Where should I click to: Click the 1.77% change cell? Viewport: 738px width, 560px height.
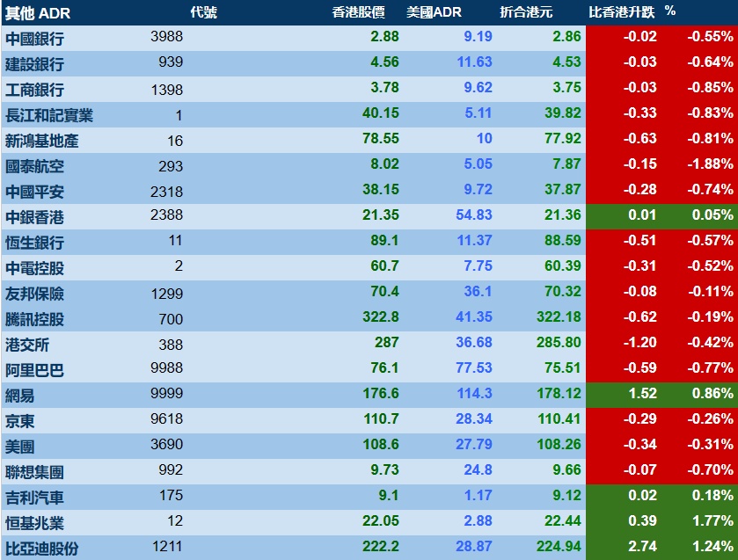[712, 520]
